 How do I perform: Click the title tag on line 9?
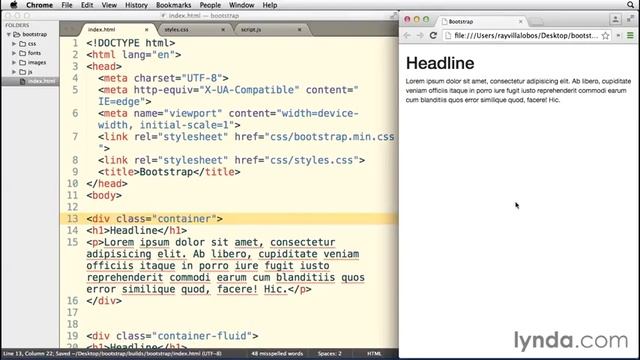pyautogui.click(x=169, y=172)
